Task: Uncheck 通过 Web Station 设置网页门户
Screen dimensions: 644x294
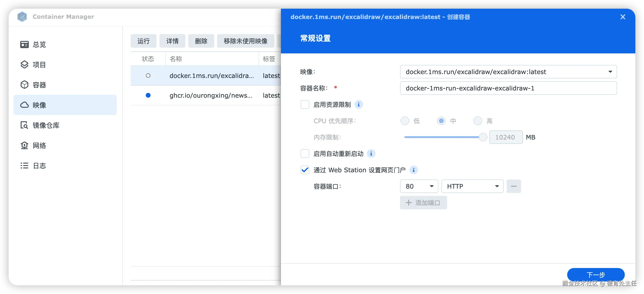Action: pos(305,170)
